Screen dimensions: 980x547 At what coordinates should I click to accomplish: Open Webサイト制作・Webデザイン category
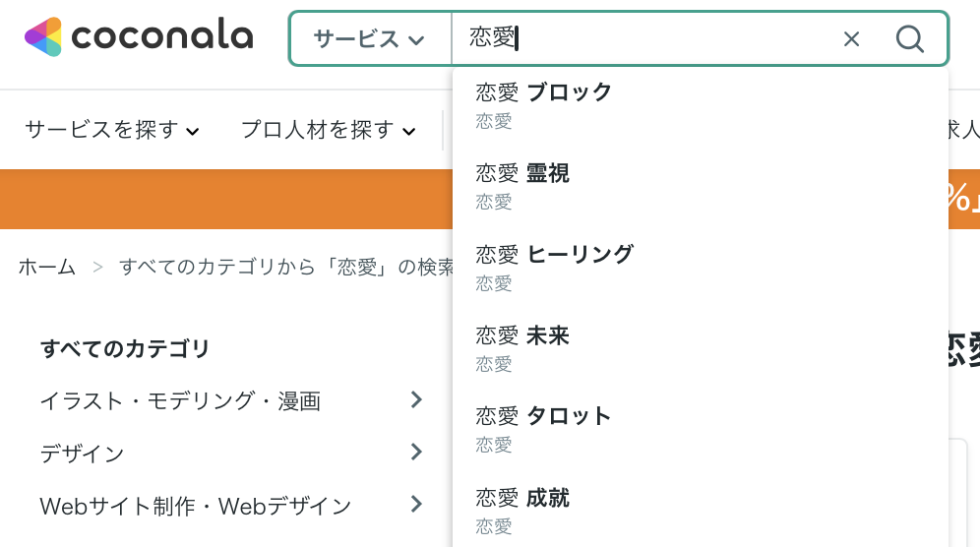click(x=195, y=506)
